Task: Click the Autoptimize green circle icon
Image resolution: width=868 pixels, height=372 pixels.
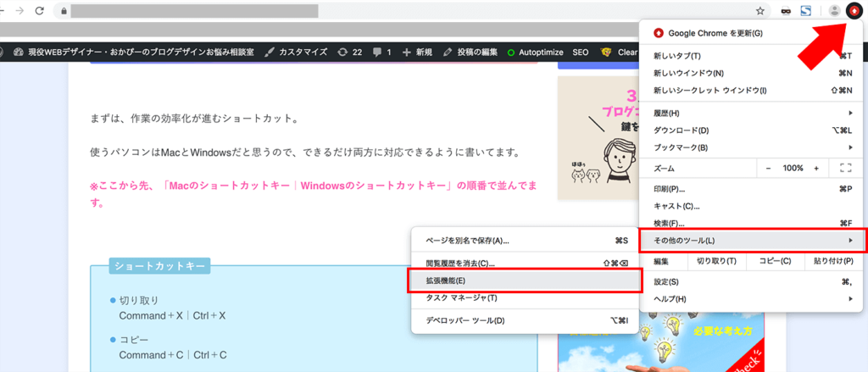Action: [x=511, y=53]
